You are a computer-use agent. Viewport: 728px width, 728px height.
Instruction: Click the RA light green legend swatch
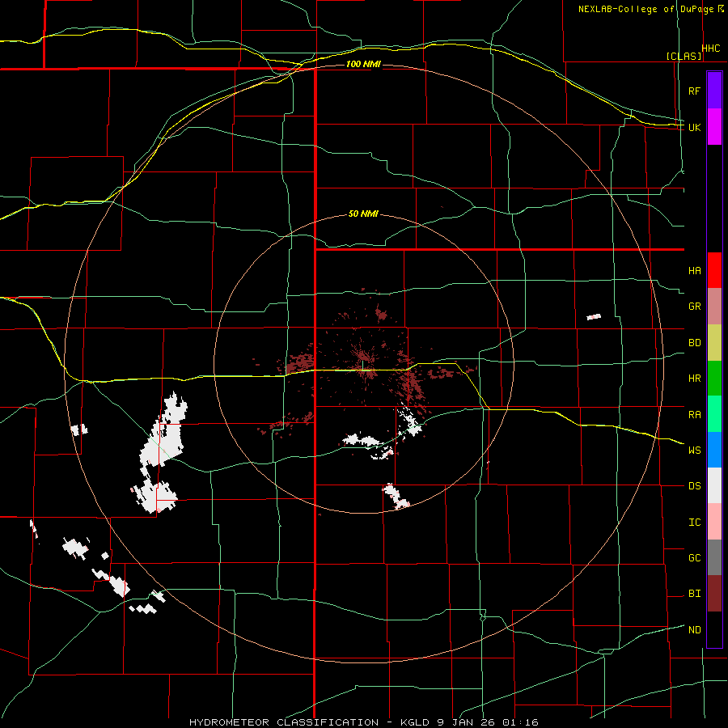pos(714,414)
